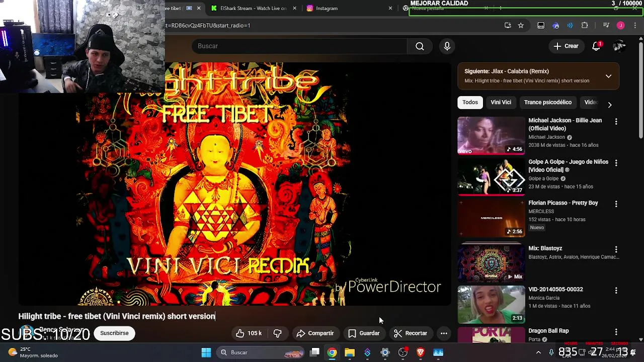The image size is (644, 362).
Task: Click casting icon on Free Tibet tab
Action: [x=189, y=9]
